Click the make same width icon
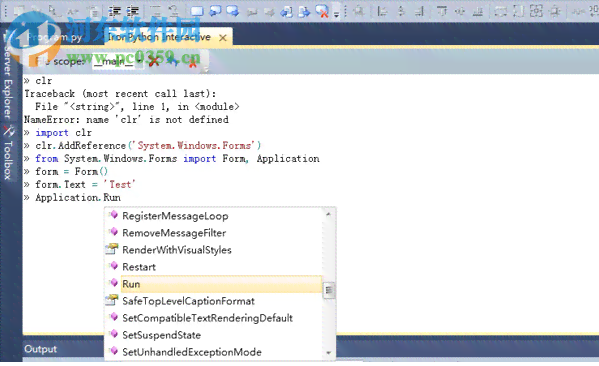 (500, 11)
